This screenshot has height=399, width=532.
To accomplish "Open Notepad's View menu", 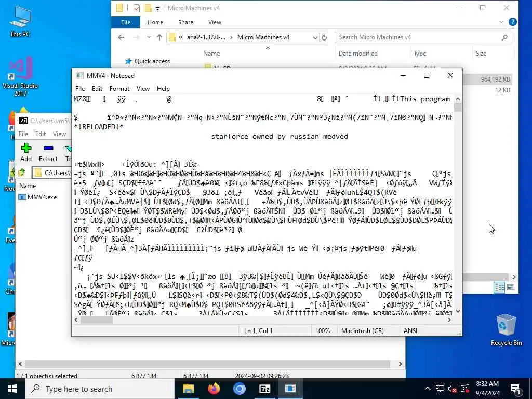I will click(x=143, y=89).
